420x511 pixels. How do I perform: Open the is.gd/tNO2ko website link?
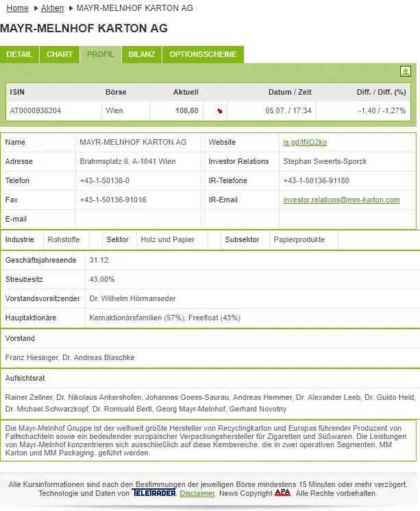[x=305, y=143]
